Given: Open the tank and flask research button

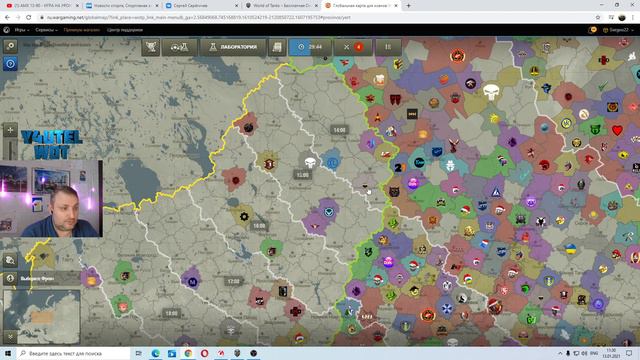Looking at the screenshot, I should pos(179,47).
